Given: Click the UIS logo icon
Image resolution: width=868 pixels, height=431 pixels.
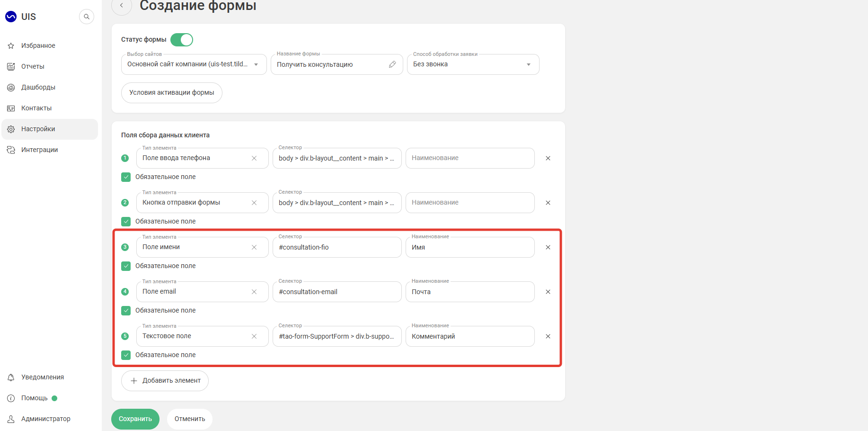Looking at the screenshot, I should click(11, 17).
